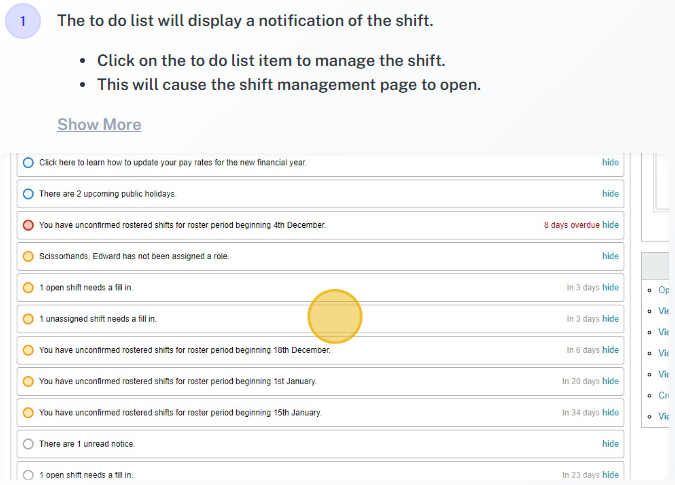Screen dimensions: 675x485
Task: Hide the pay rates financial year item
Action: [x=610, y=162]
